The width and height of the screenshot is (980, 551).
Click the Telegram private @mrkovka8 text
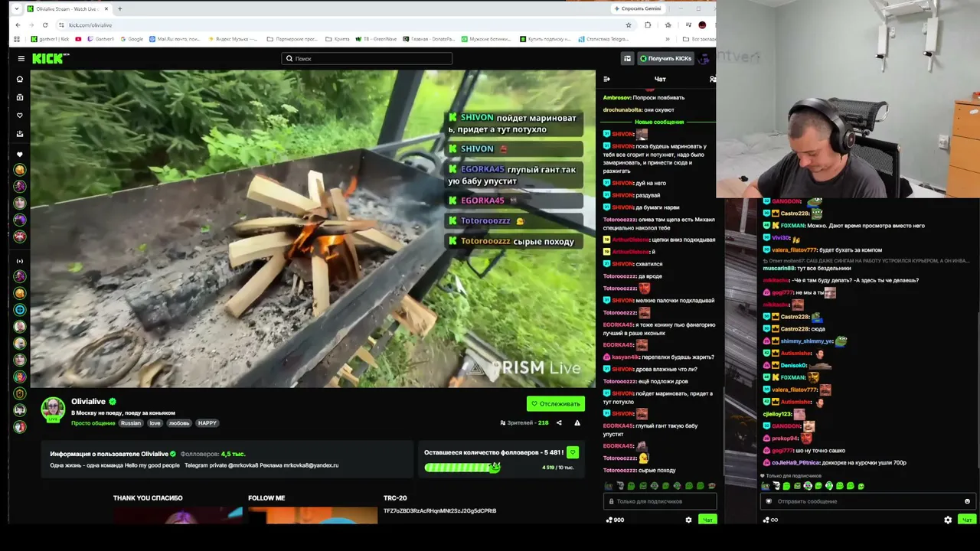(221, 465)
